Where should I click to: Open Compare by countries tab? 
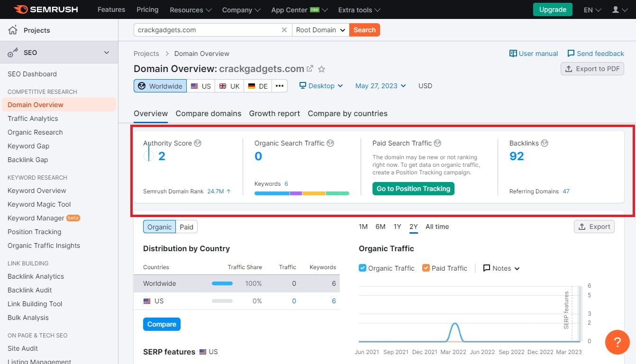coord(347,113)
